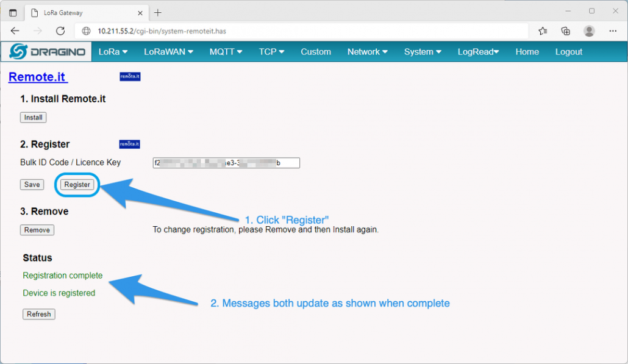This screenshot has height=364, width=628.
Task: Click Logout in the navigation bar
Action: click(568, 52)
